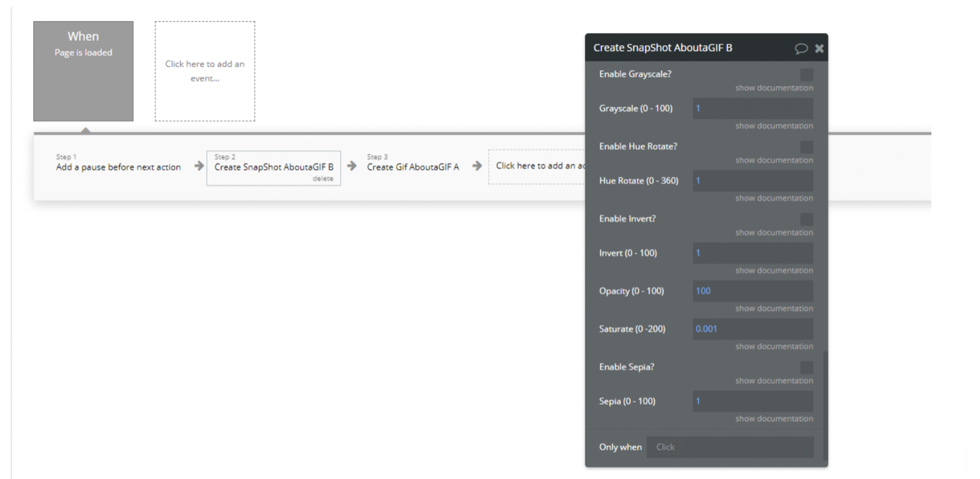Open Step 1 Add a pause action
Image resolution: width=980 pixels, height=479 pixels.
coord(118,167)
